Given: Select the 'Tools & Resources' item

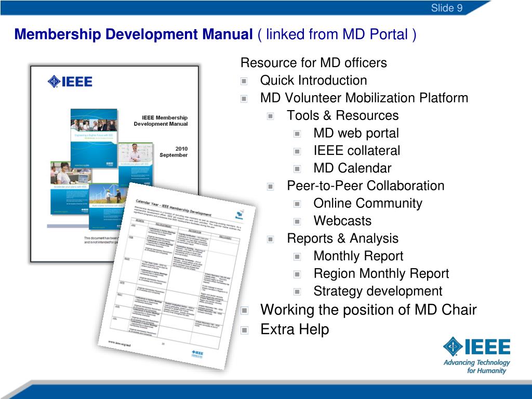Looking at the screenshot, I should click(x=343, y=115).
